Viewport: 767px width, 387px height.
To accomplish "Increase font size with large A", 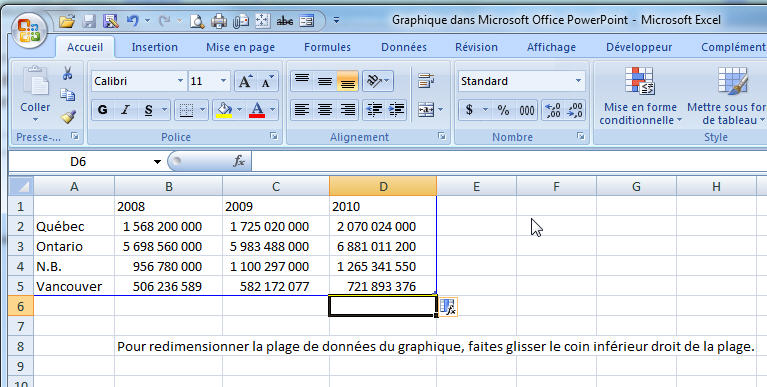I will (245, 81).
